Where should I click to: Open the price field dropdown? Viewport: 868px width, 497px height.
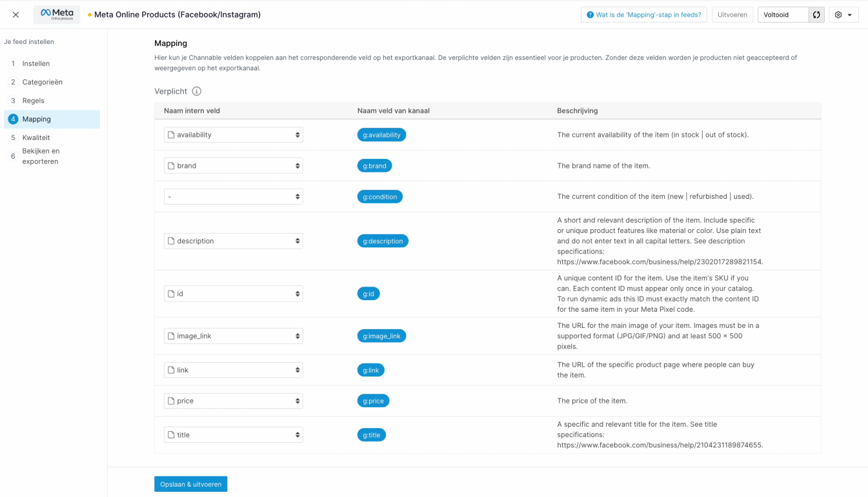click(x=233, y=401)
